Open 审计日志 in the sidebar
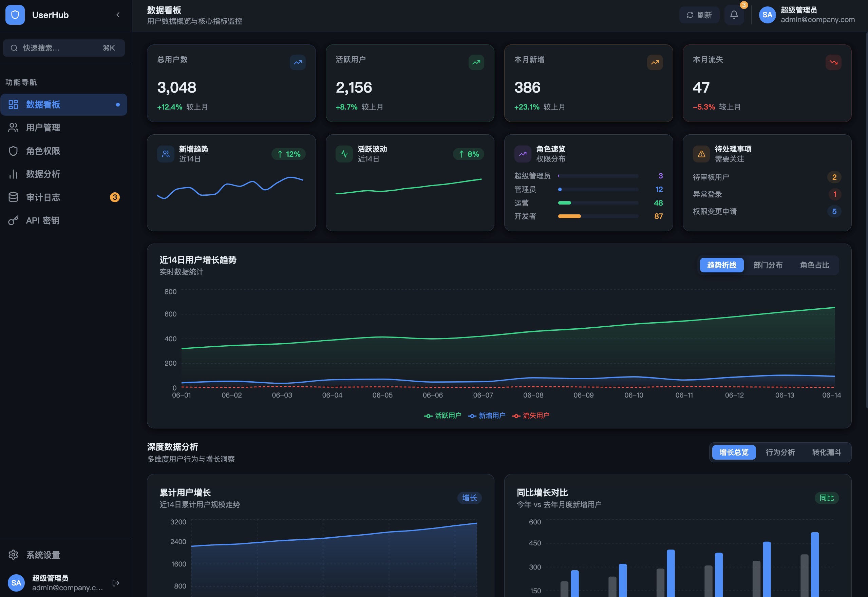The image size is (868, 597). point(63,197)
